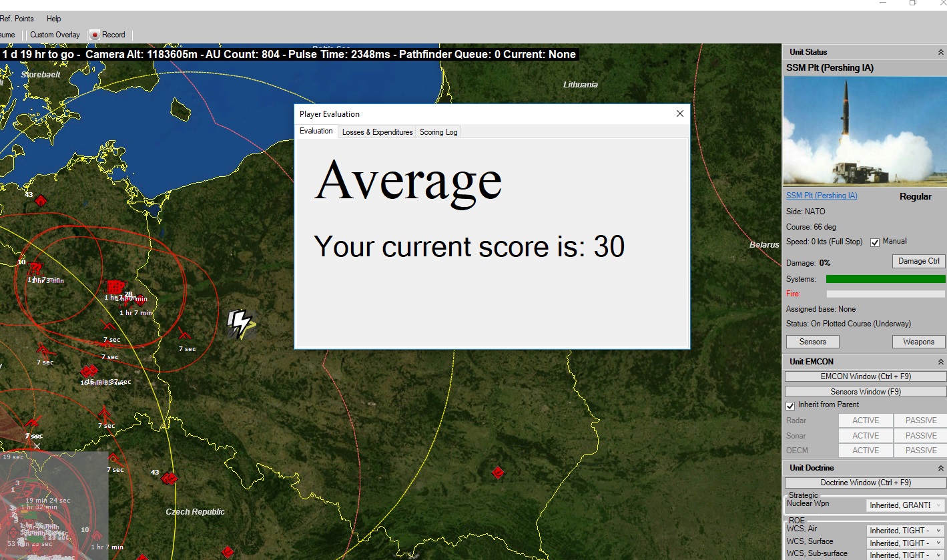Click the red Record toolbar icon

point(95,35)
